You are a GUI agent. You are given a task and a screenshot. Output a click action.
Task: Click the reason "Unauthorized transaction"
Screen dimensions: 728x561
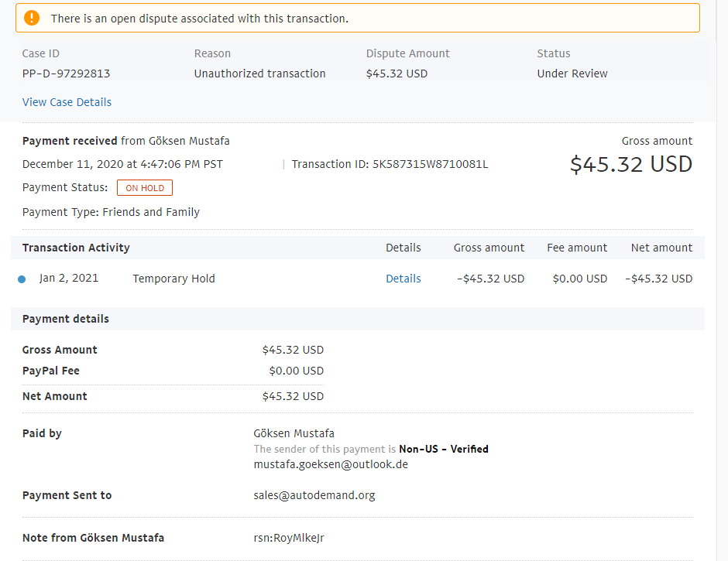pyautogui.click(x=259, y=74)
